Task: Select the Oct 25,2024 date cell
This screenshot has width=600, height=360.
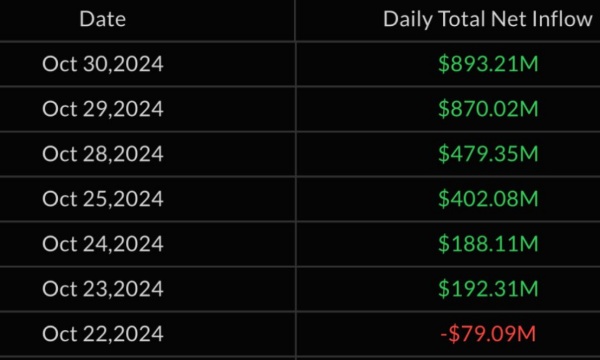Action: (x=103, y=199)
